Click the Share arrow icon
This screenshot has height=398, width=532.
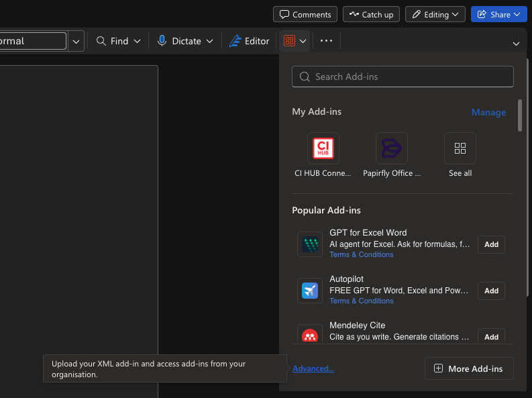[482, 14]
